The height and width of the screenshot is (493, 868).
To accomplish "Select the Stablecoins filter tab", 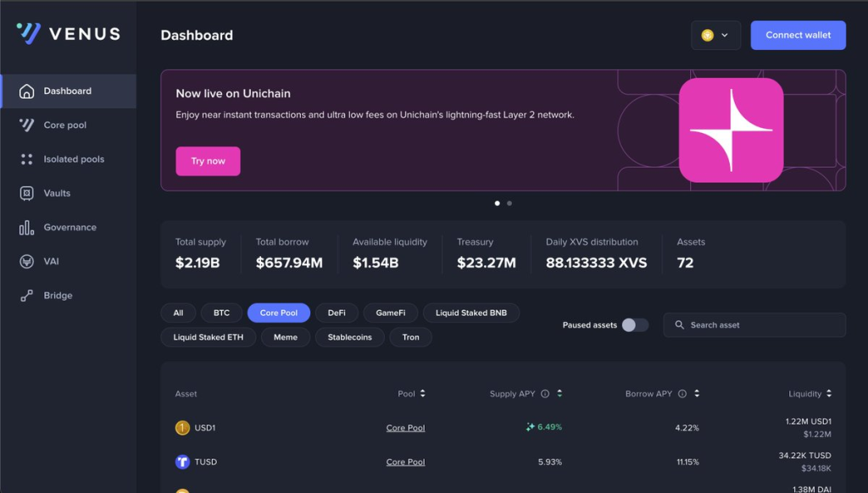I will pyautogui.click(x=349, y=337).
